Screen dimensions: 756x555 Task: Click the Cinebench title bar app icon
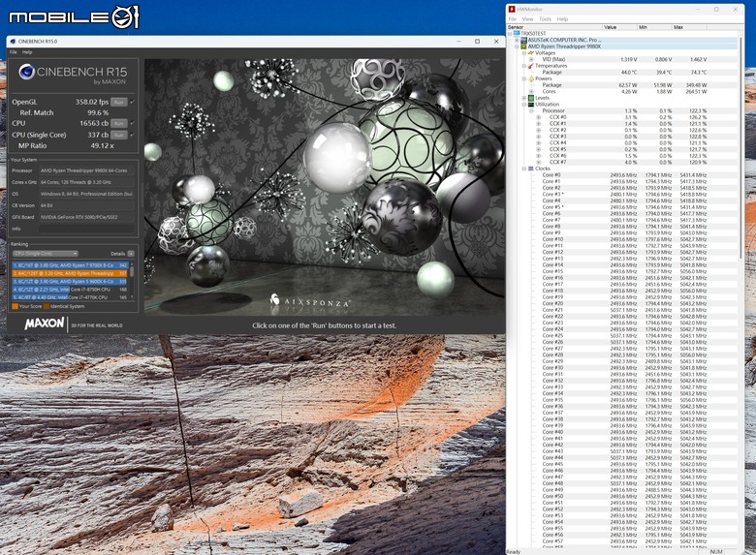point(13,42)
